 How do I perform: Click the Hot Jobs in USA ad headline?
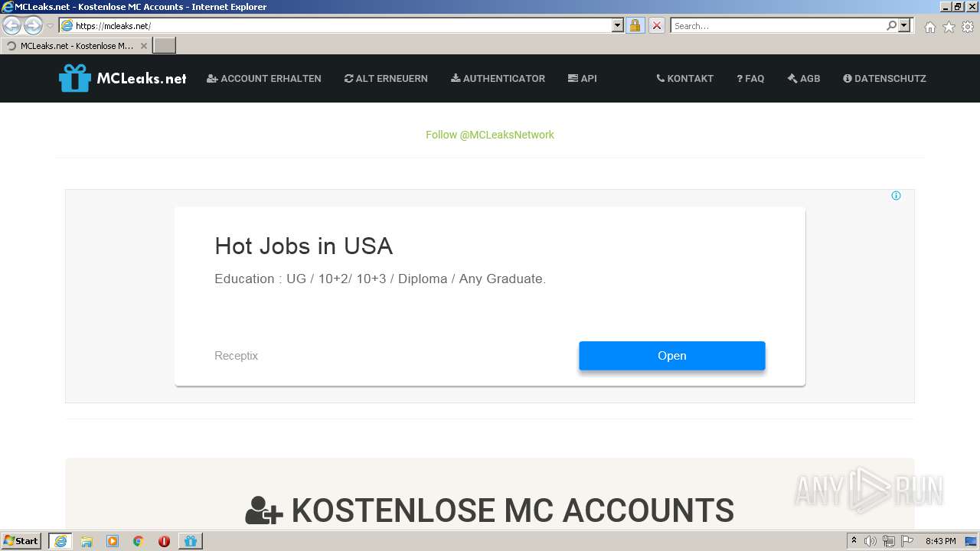pyautogui.click(x=303, y=246)
